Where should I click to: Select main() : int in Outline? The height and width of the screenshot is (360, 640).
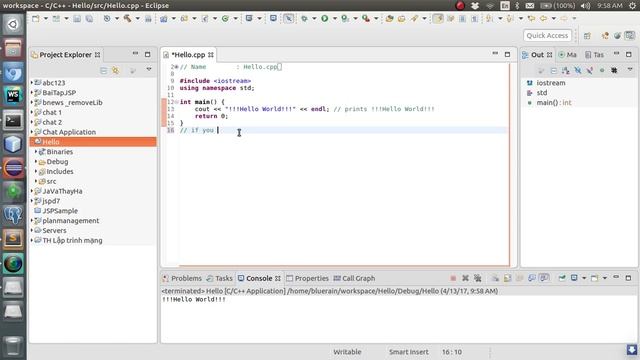click(553, 102)
